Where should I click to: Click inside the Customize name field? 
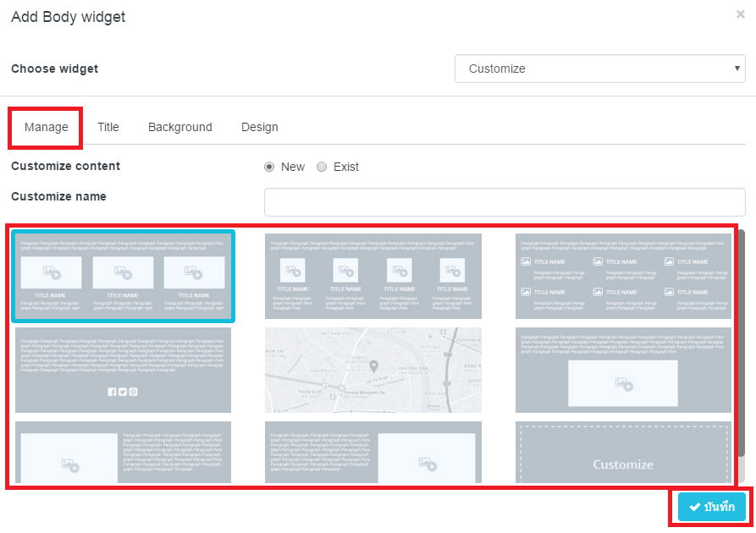pyautogui.click(x=504, y=202)
